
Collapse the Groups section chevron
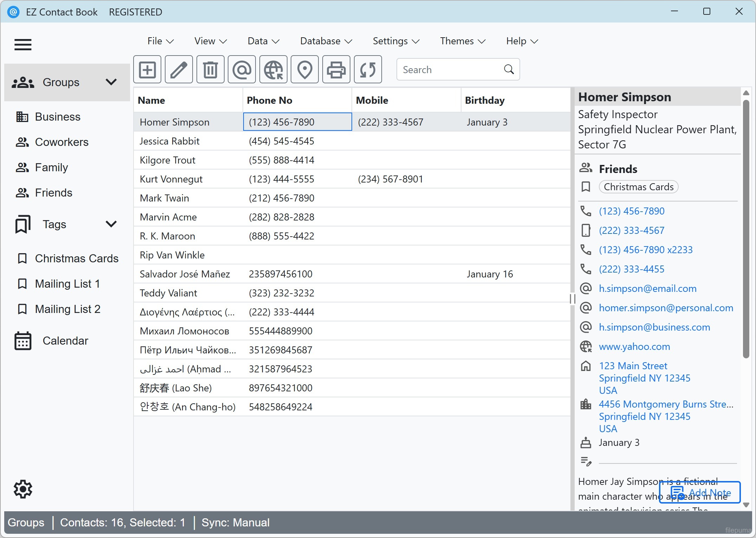coord(111,82)
